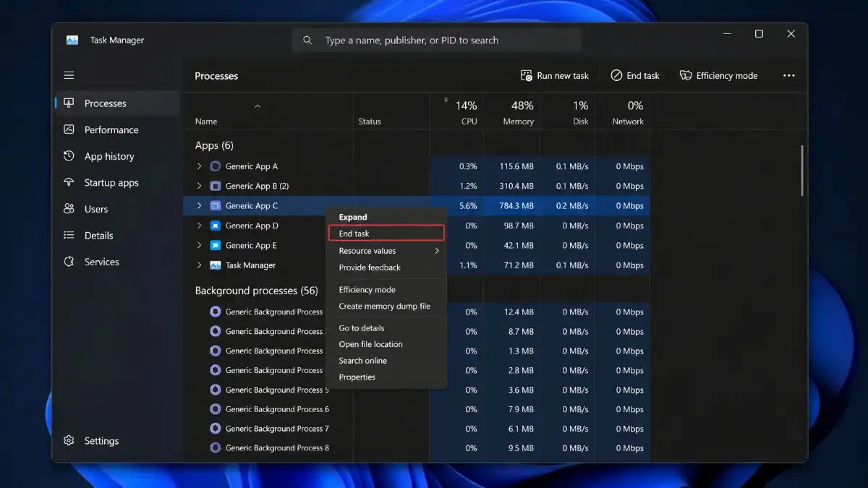Click the 5.6% CPU value
868x488 pixels.
pyautogui.click(x=468, y=206)
